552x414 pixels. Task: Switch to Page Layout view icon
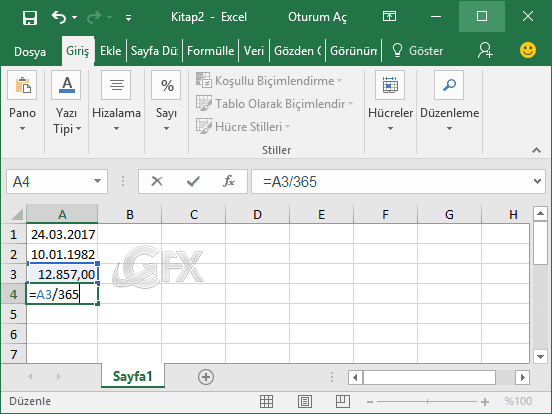tap(305, 401)
